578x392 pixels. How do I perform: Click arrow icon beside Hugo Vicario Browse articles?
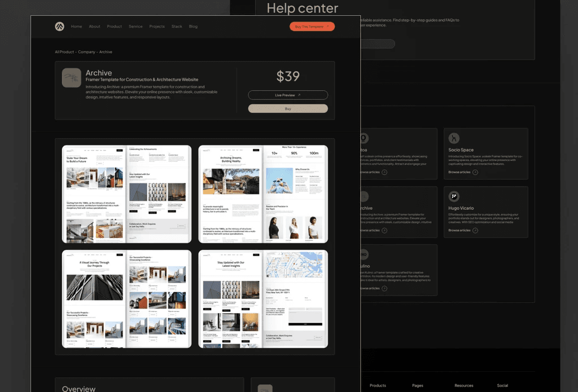click(475, 230)
